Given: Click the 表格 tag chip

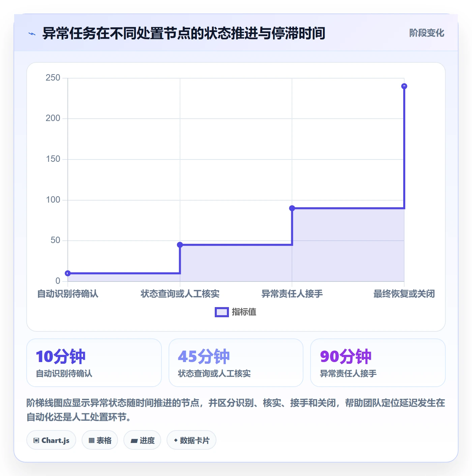Looking at the screenshot, I should pos(100,440).
